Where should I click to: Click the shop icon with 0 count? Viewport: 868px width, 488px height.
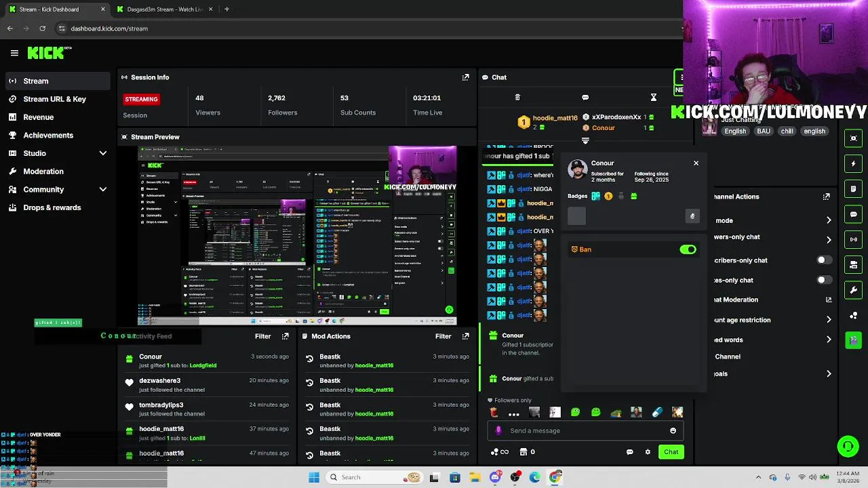tap(527, 452)
